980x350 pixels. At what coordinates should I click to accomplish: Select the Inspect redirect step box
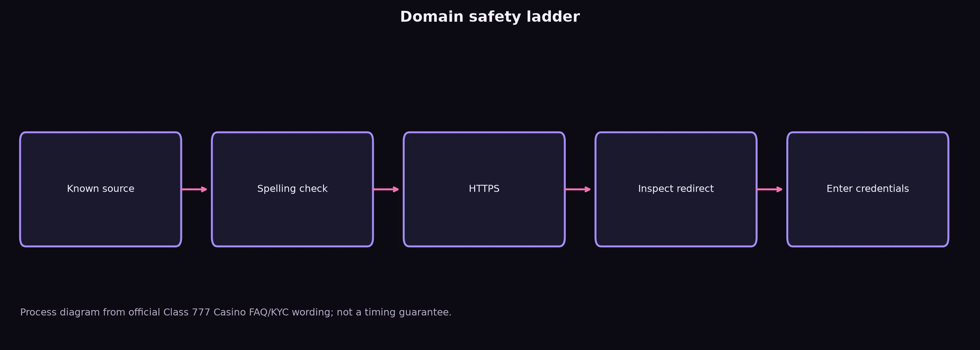[x=676, y=189]
